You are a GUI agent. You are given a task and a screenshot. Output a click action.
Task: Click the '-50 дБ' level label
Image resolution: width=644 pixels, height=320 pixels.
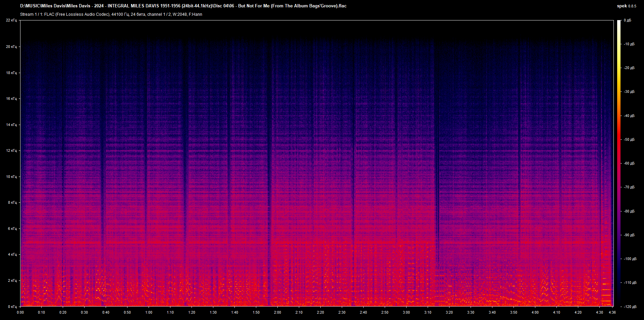pyautogui.click(x=629, y=139)
